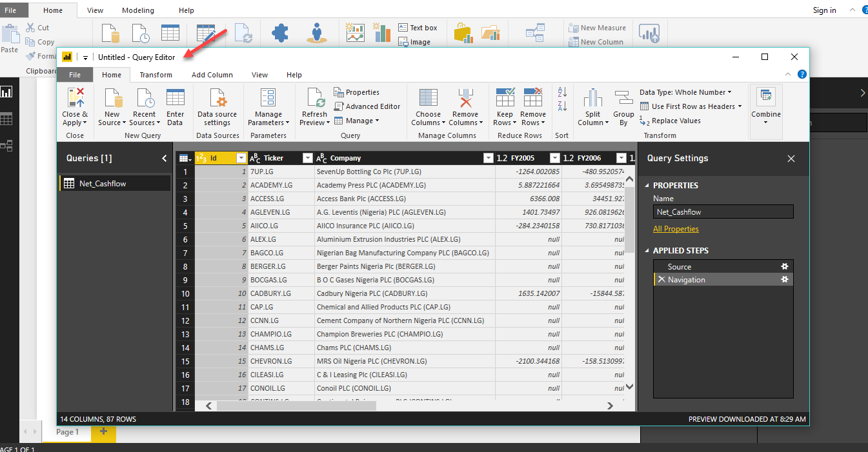This screenshot has height=452, width=868.
Task: Click the Navigation step settings gear
Action: [784, 279]
